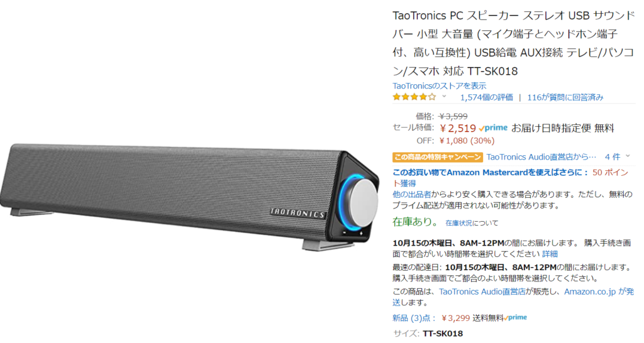Screen dimensions: 644x343
Task: Click the speaker's blue-lit volume knob
Action: pyautogui.click(x=358, y=203)
